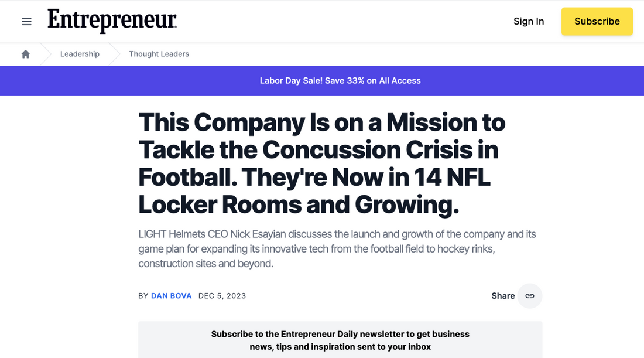Click the Dec 5, 2023 publish date
Viewport: 644px width, 358px height.
[x=222, y=296]
